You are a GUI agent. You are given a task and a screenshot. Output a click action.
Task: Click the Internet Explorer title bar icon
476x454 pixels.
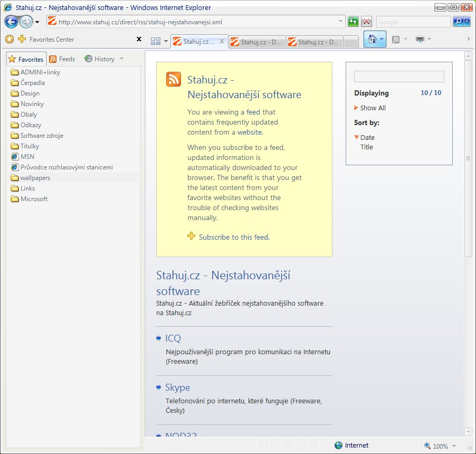tap(8, 7)
